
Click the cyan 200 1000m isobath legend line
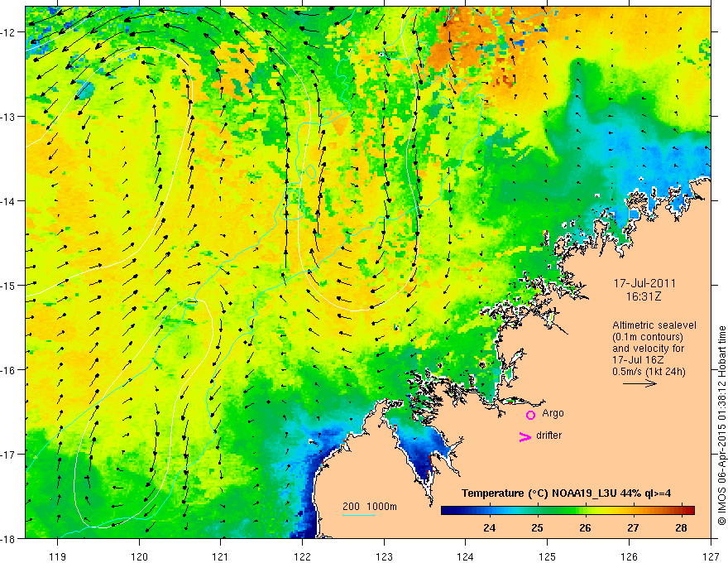point(358,515)
